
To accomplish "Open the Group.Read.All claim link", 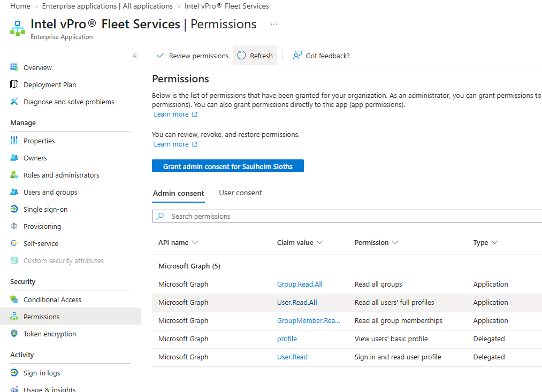I will [x=300, y=285].
